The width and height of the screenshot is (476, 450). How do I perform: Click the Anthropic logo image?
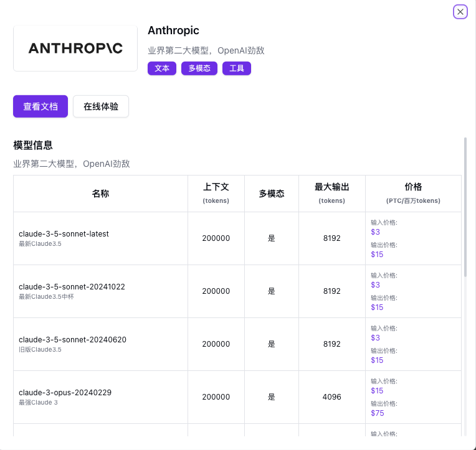click(75, 48)
